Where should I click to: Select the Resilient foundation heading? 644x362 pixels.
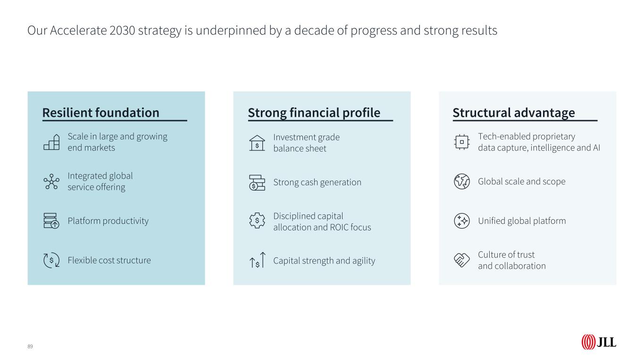click(101, 113)
